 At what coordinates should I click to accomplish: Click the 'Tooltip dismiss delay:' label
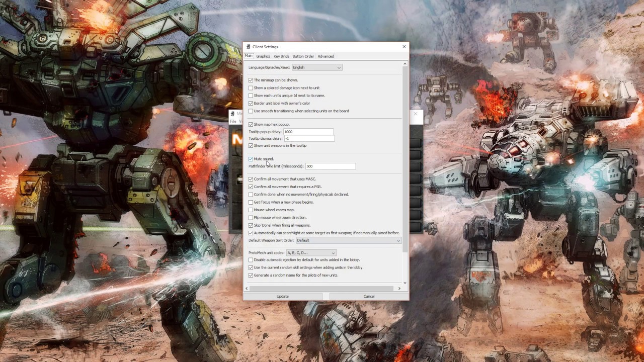[x=266, y=139]
